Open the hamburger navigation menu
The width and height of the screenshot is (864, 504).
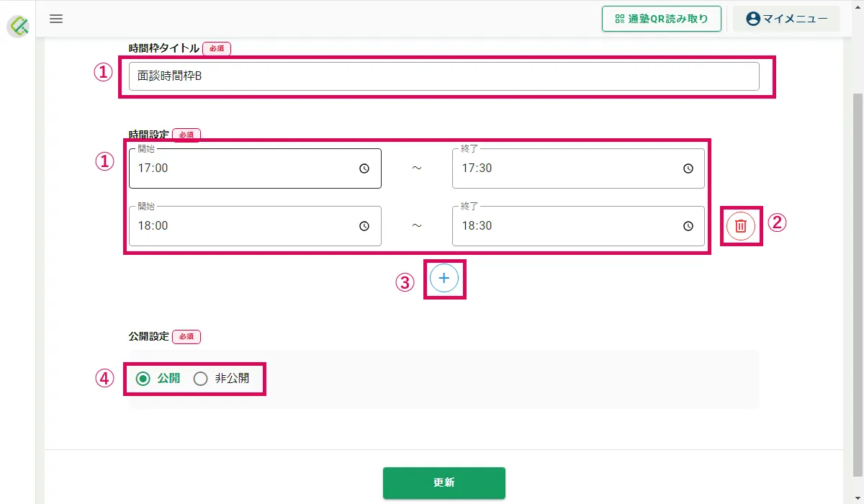pos(56,19)
